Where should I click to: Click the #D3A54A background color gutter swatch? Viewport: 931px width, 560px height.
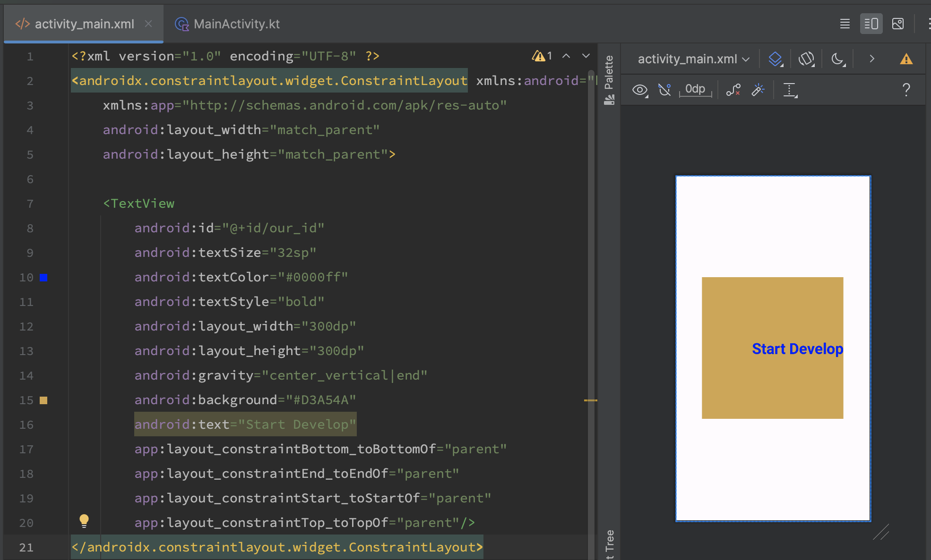point(43,400)
